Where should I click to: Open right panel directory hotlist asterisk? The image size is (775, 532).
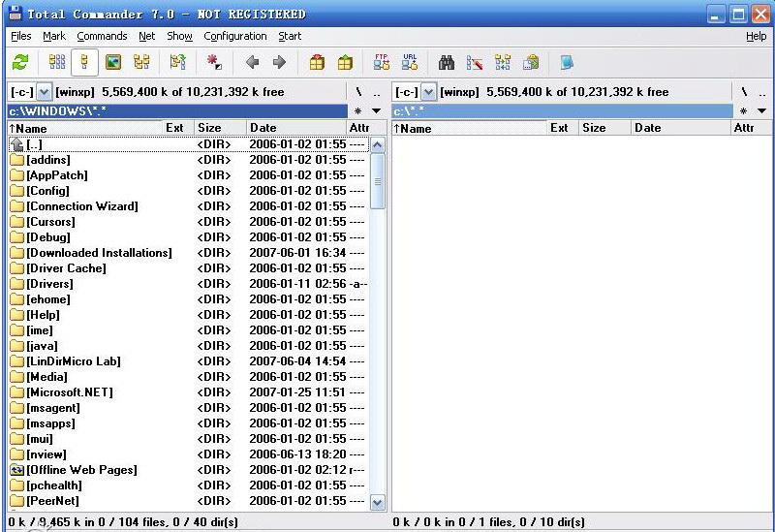tap(743, 111)
